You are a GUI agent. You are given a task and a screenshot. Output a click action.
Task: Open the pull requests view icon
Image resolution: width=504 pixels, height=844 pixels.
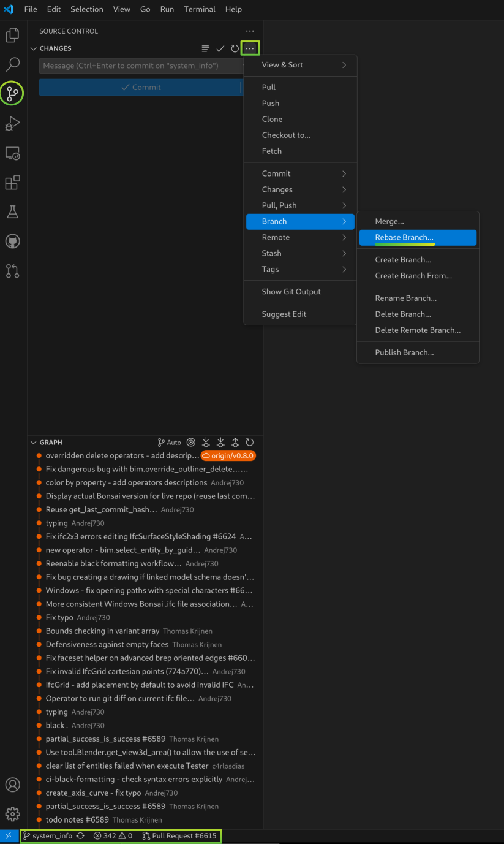tap(13, 270)
